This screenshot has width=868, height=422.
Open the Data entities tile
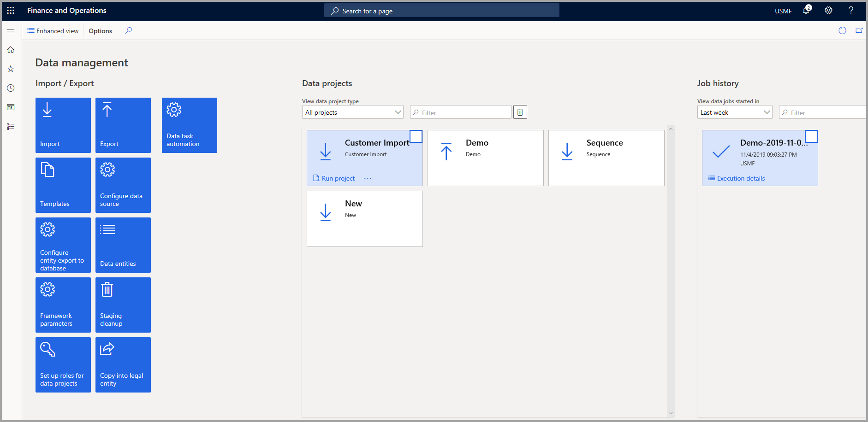point(123,245)
